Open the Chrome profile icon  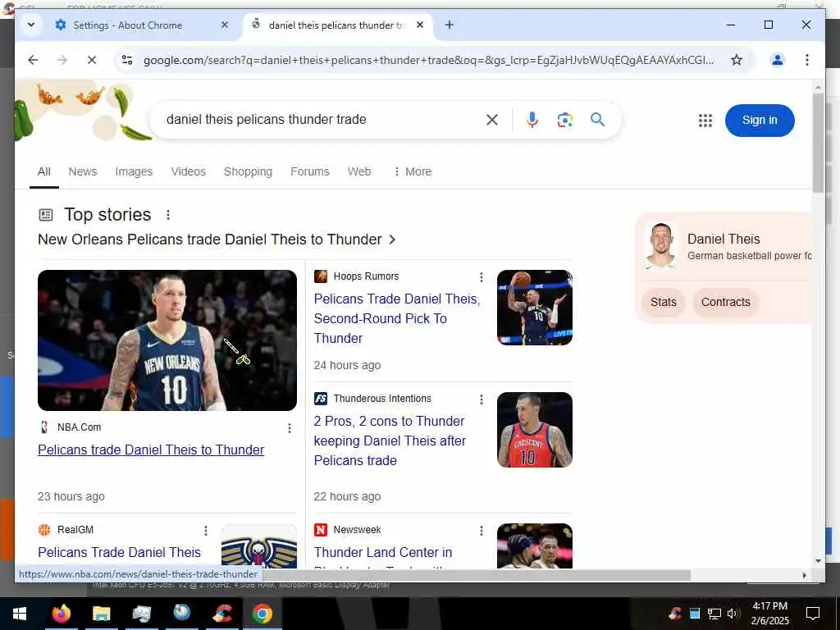[778, 60]
